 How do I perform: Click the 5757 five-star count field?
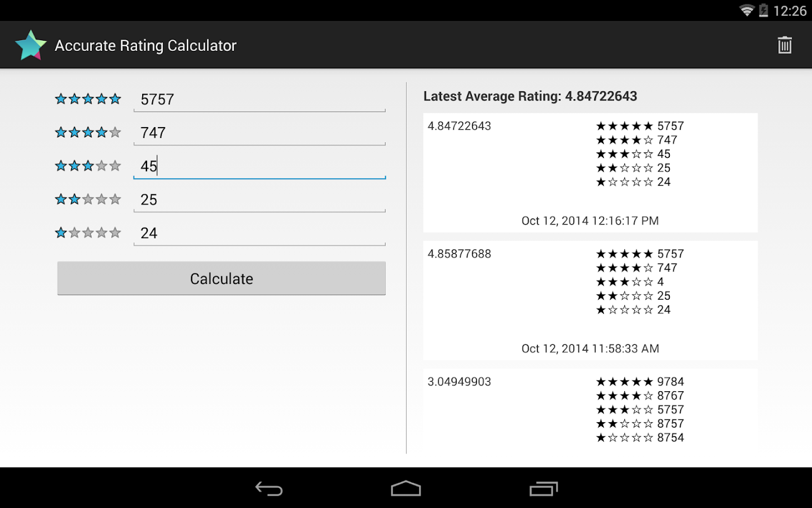pos(259,99)
